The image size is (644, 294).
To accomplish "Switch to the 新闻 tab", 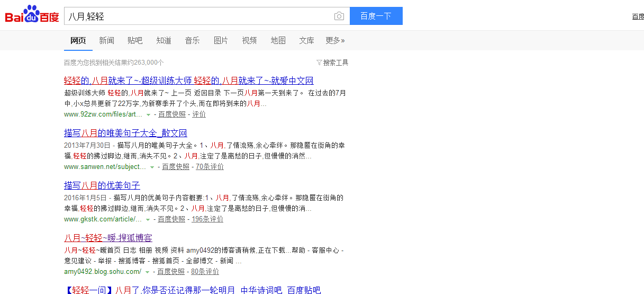I will point(106,40).
